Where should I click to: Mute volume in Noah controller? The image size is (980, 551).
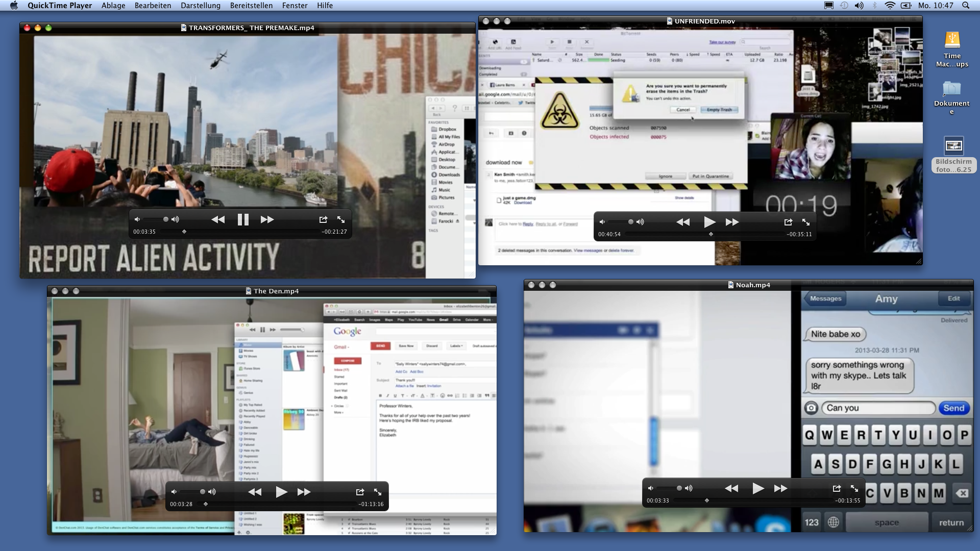click(x=650, y=488)
